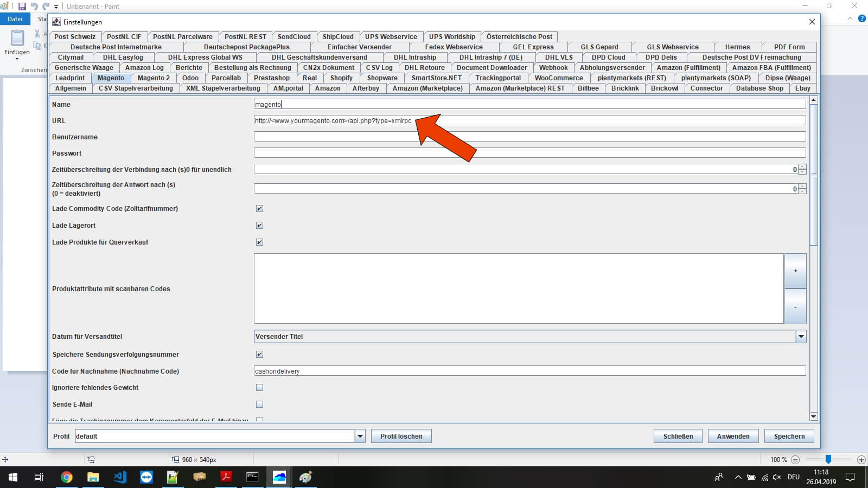Switch to the Magento 2 tab
Viewport: 868px width, 488px height.
pos(154,78)
